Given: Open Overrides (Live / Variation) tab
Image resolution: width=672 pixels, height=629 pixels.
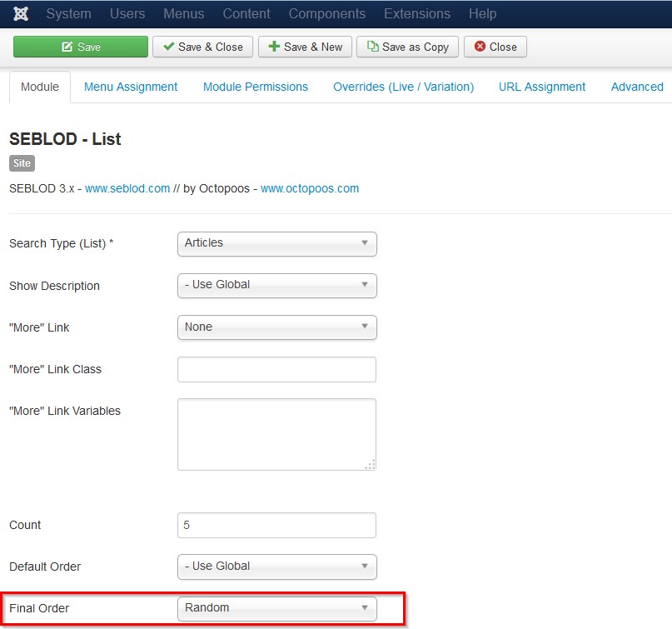Looking at the screenshot, I should [403, 87].
